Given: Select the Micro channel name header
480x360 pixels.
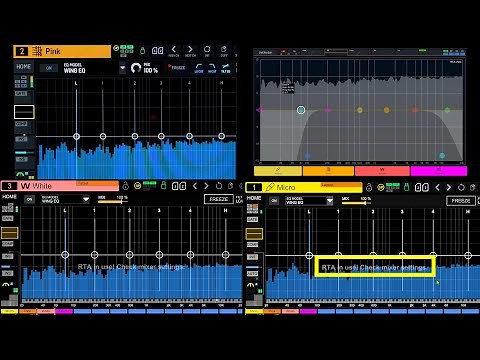Looking at the screenshot, I should 304,187.
